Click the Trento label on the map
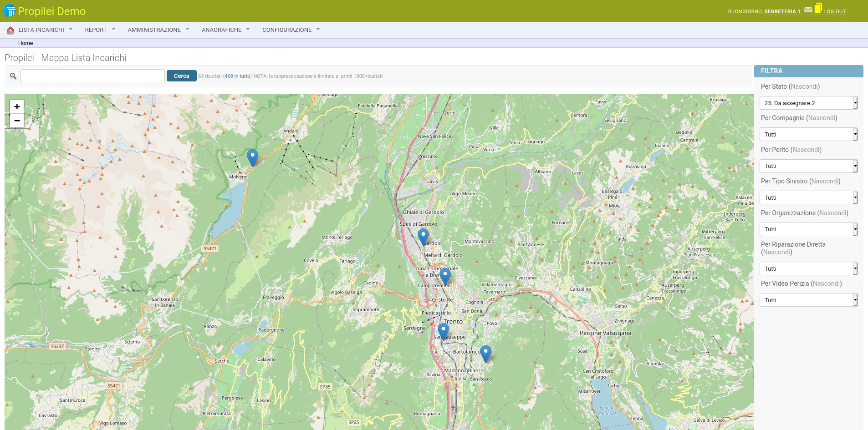This screenshot has width=868, height=430. (453, 321)
